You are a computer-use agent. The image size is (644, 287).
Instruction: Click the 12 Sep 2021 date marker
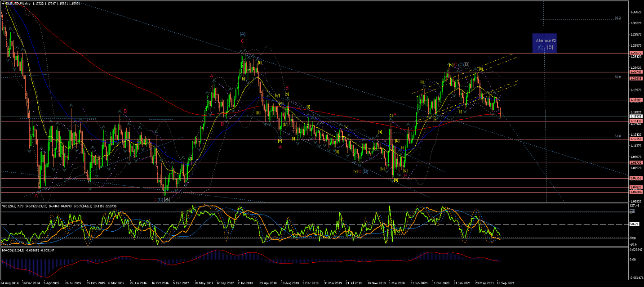click(x=505, y=284)
